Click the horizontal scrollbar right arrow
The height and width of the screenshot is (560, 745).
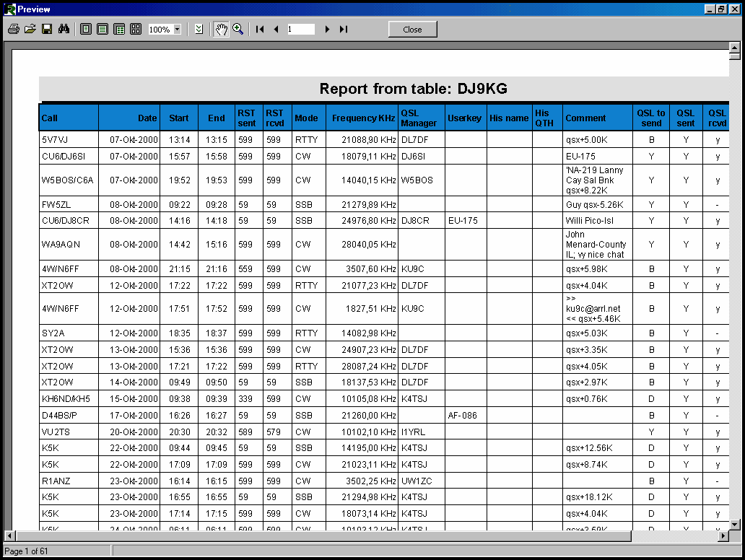pyautogui.click(x=723, y=535)
